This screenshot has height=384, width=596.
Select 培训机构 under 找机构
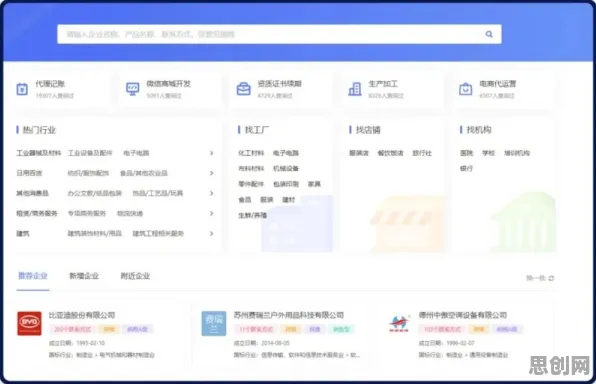point(517,153)
